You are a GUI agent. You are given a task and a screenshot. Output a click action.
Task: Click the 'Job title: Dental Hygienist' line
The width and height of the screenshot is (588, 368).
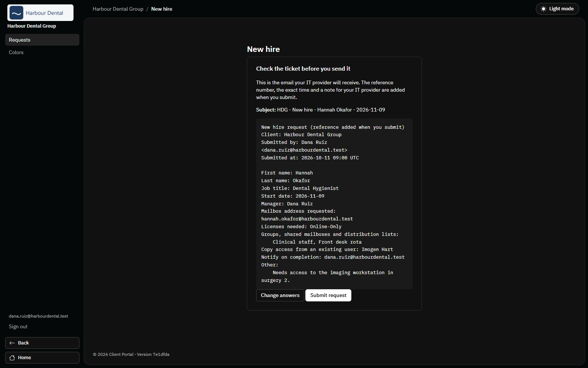(x=300, y=188)
